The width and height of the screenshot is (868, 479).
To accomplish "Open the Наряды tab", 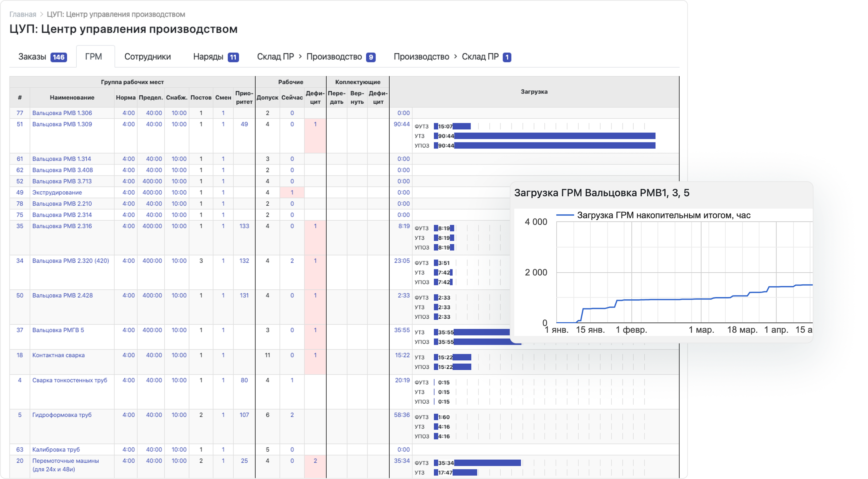I will point(216,57).
